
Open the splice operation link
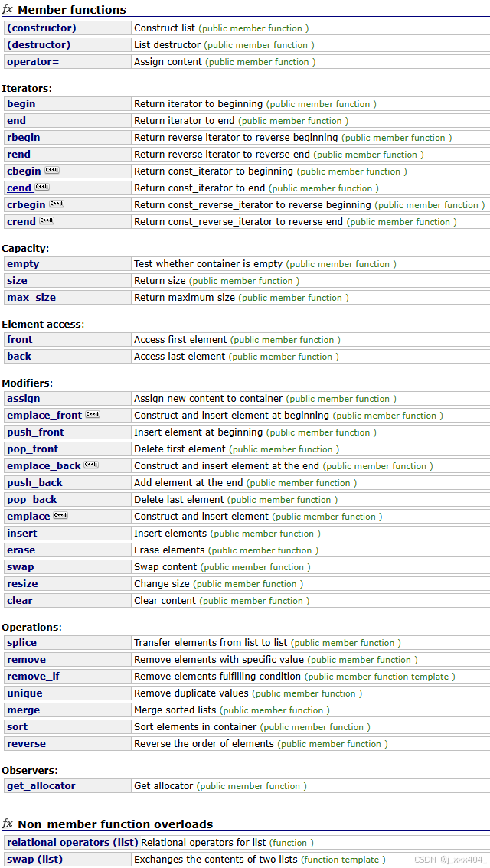pyautogui.click(x=21, y=643)
